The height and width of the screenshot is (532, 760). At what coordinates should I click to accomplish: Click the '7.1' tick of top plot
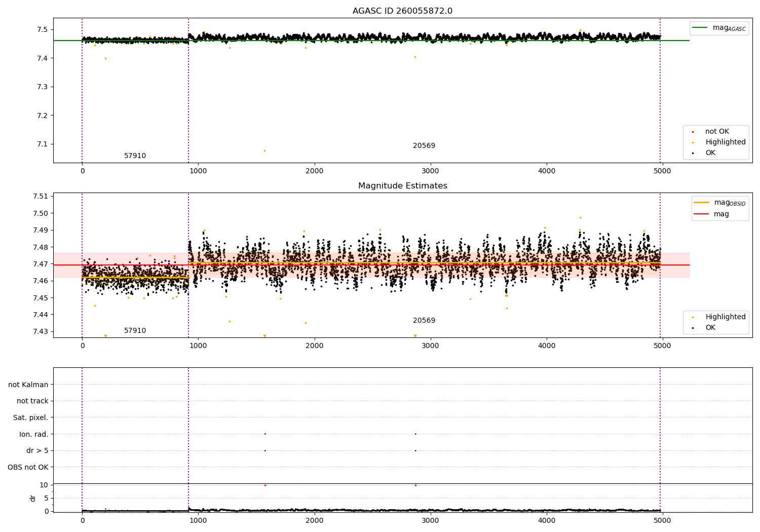[x=43, y=144]
